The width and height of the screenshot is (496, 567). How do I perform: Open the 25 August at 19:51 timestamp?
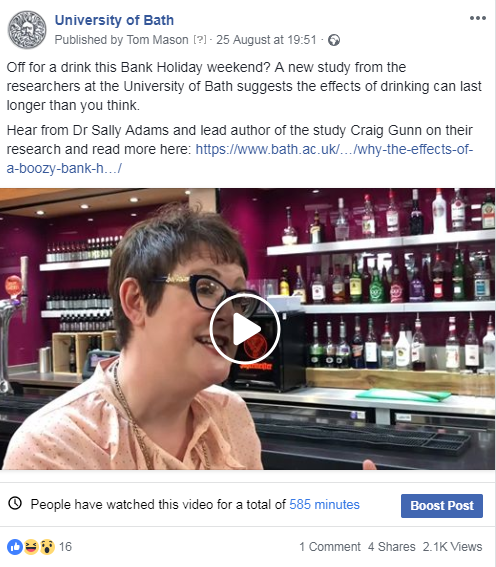click(x=266, y=40)
